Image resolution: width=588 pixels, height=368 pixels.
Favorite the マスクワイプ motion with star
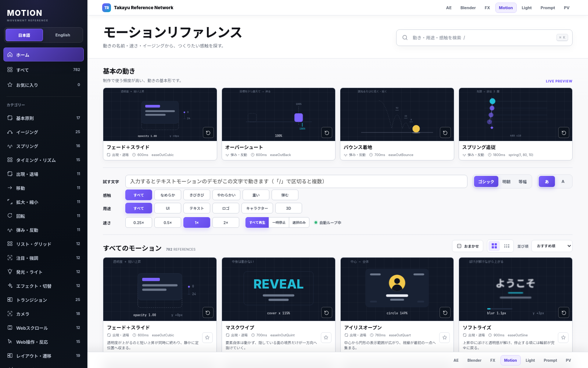tap(326, 337)
